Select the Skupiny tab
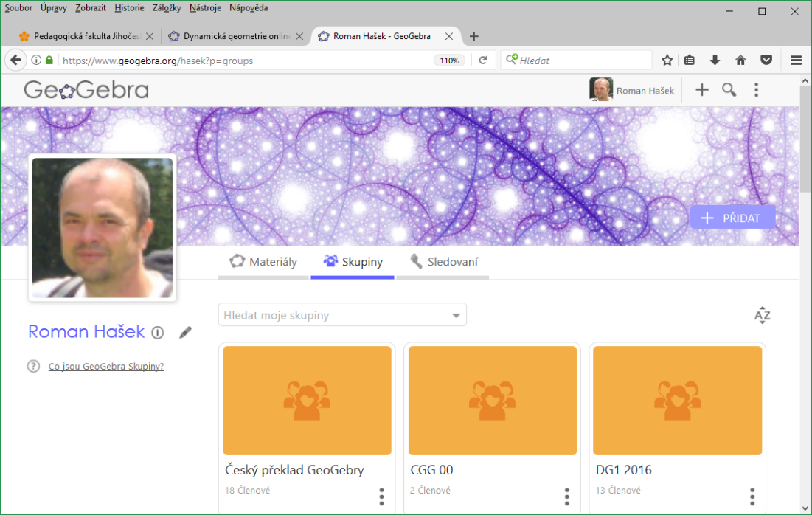 352,262
